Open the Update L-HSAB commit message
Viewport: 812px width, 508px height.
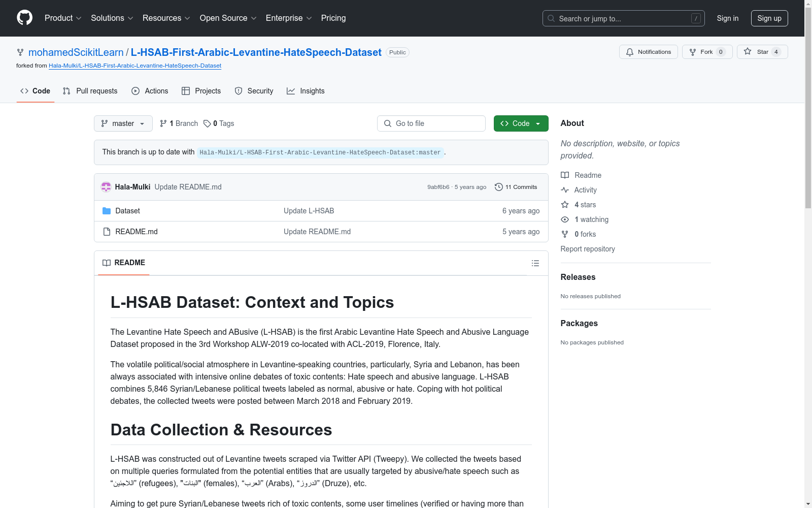tap(309, 211)
